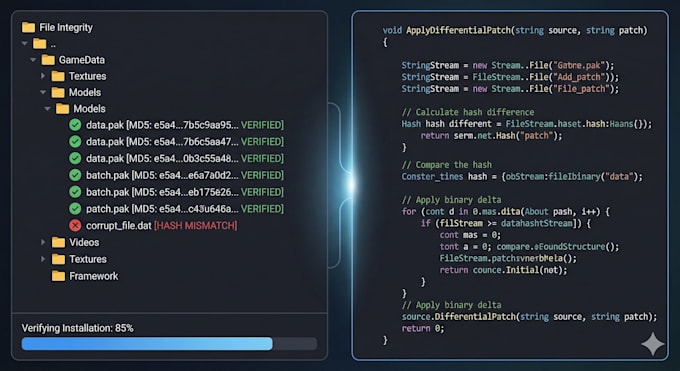Collapse the GameData tree node
This screenshot has height=371, width=680.
pos(33,60)
